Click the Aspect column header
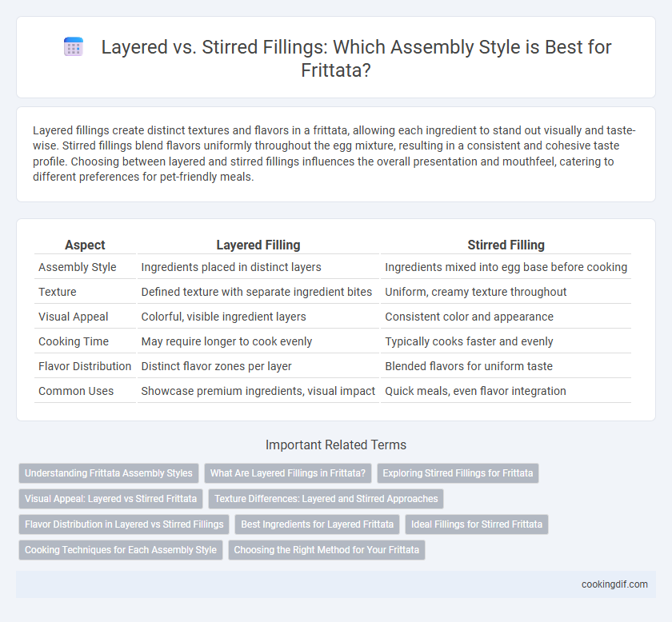Screen dimensions: 672x622 pyautogui.click(x=85, y=245)
